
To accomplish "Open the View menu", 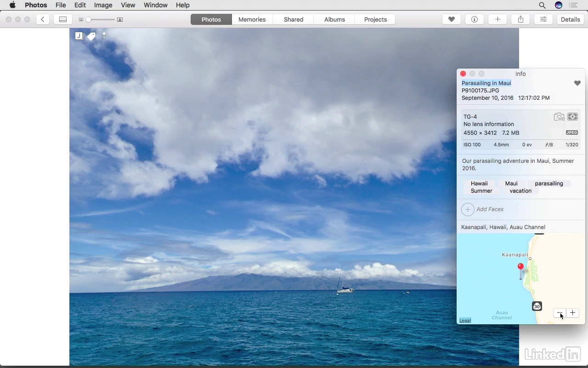I will [x=128, y=5].
